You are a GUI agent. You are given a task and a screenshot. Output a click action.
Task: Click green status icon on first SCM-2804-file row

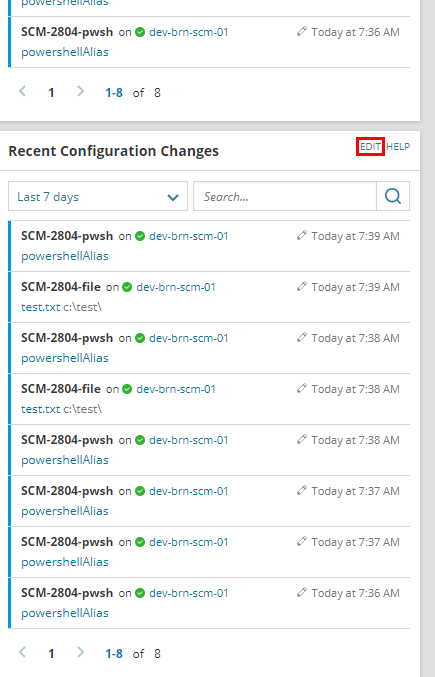(x=127, y=287)
